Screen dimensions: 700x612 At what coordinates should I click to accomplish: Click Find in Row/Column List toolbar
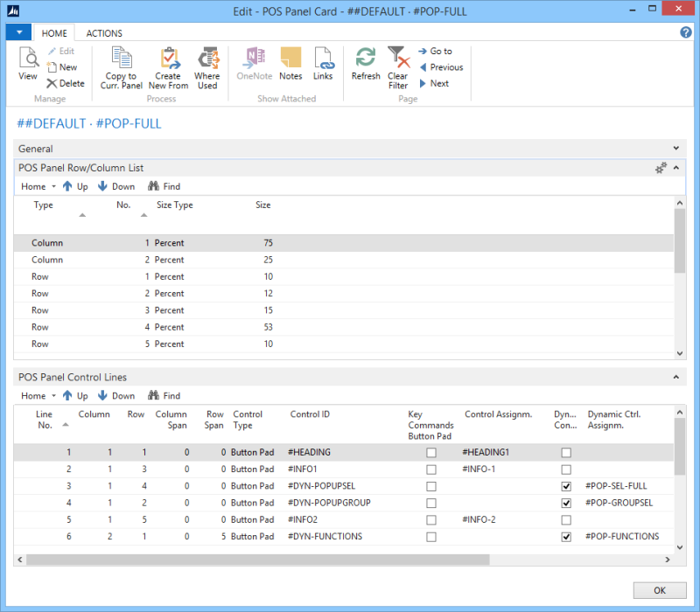[x=164, y=186]
